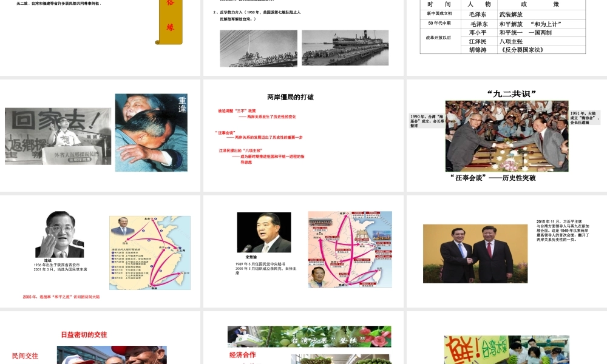Click the 1990年 海基会 note
The width and height of the screenshot is (607, 364).
(x=427, y=121)
